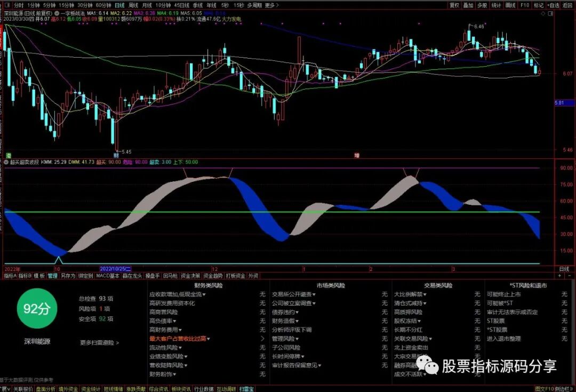The height and width of the screenshot is (392, 576).
Task: Select the 月线 period
Action: tap(147, 5)
